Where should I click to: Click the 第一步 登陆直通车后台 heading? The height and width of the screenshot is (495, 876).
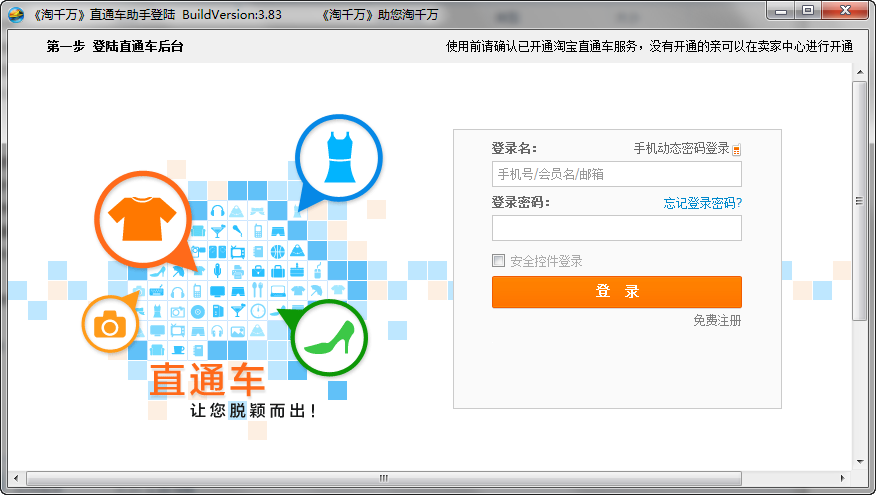[115, 46]
